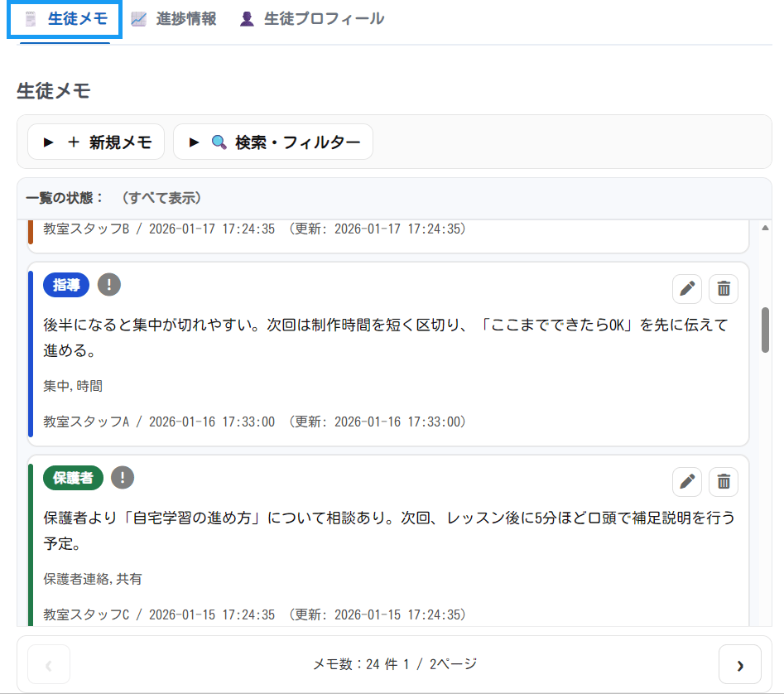Screen dimensions: 784x694
Task: Delete the 指導 memo with trash icon
Action: (x=724, y=289)
